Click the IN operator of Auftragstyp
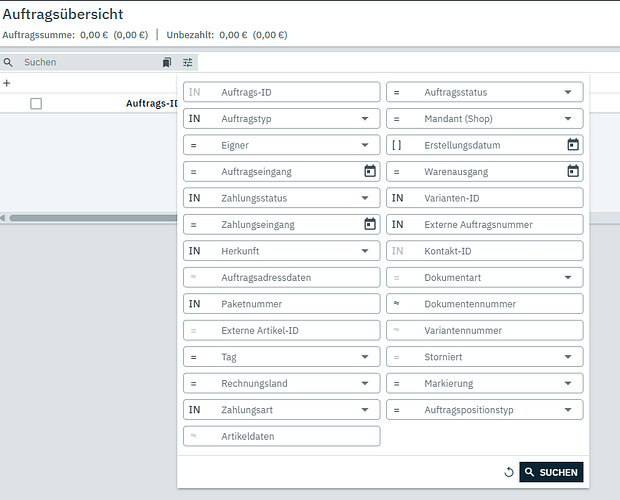The height and width of the screenshot is (500, 620). pos(195,119)
